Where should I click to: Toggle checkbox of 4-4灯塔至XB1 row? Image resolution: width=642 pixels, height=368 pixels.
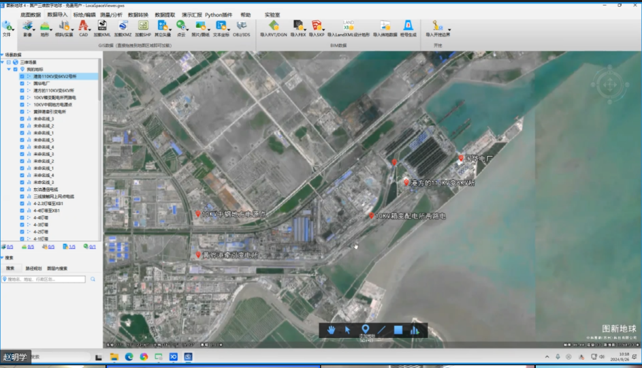22,210
